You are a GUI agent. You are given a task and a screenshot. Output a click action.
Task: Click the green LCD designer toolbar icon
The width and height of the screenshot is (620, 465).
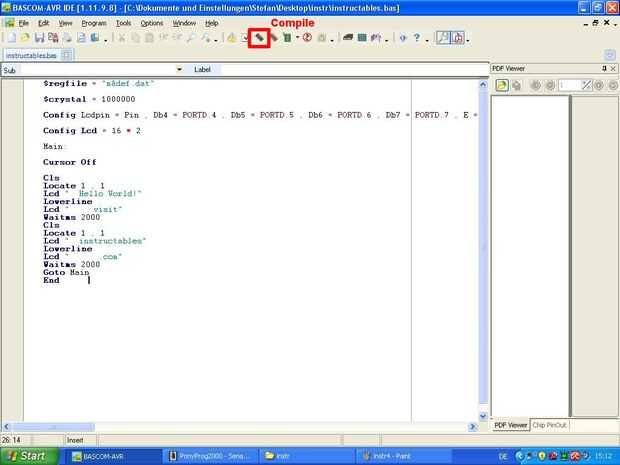pyautogui.click(x=362, y=38)
